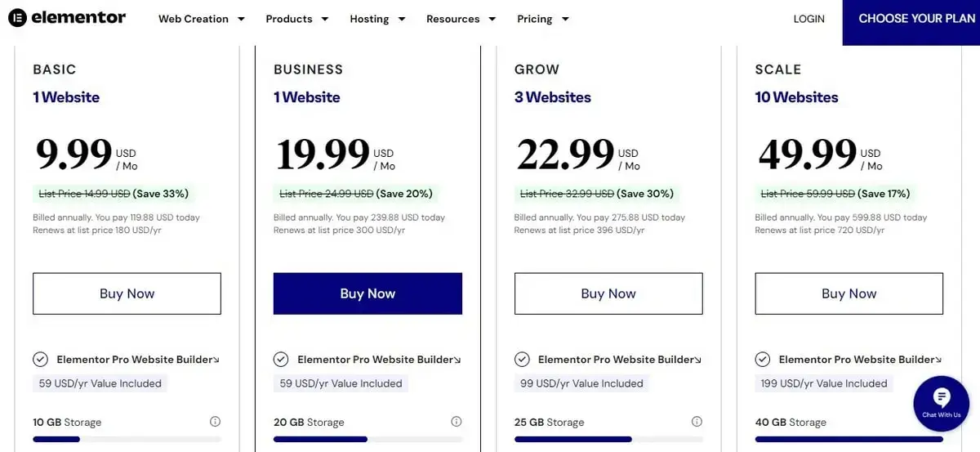
Task: Buy the Scale plan now
Action: [x=849, y=293]
